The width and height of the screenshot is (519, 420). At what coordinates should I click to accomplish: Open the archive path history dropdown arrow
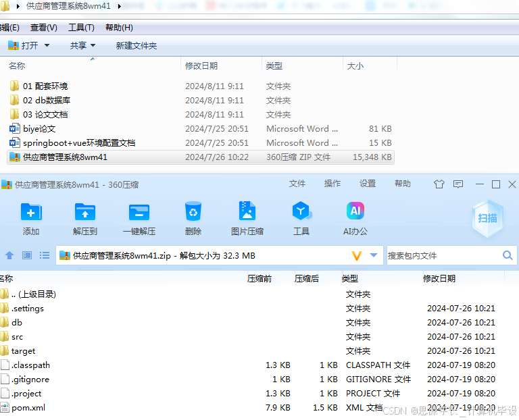pyautogui.click(x=373, y=255)
